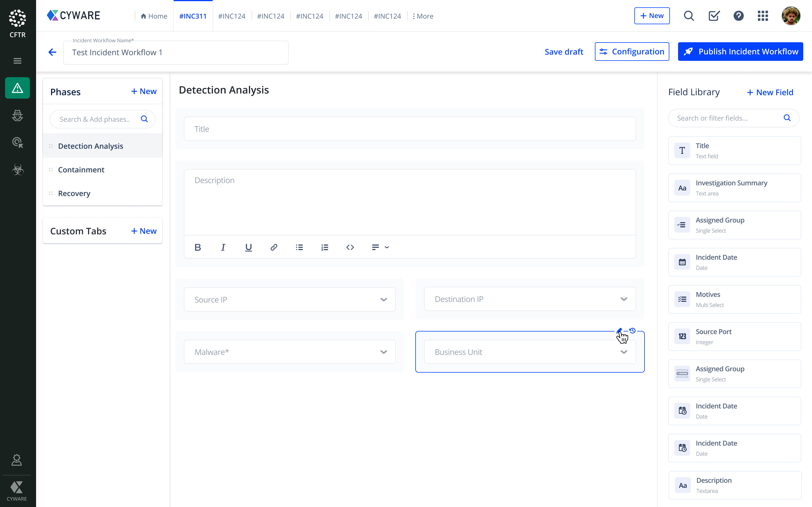Open the global search icon in header

coord(689,16)
